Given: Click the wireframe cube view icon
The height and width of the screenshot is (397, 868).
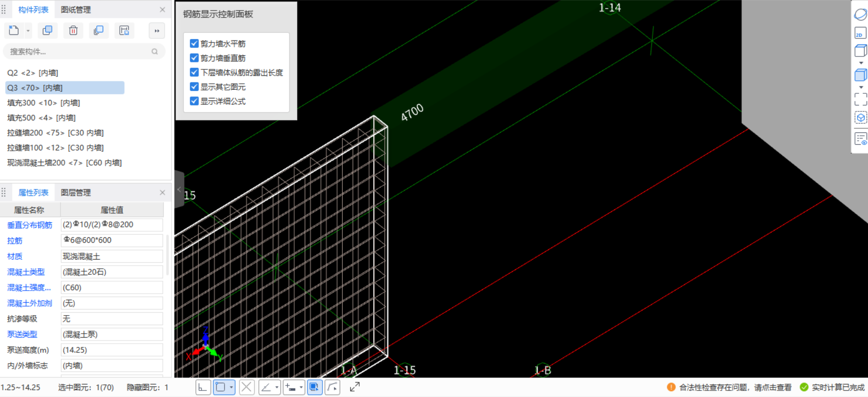Looking at the screenshot, I should [x=861, y=50].
